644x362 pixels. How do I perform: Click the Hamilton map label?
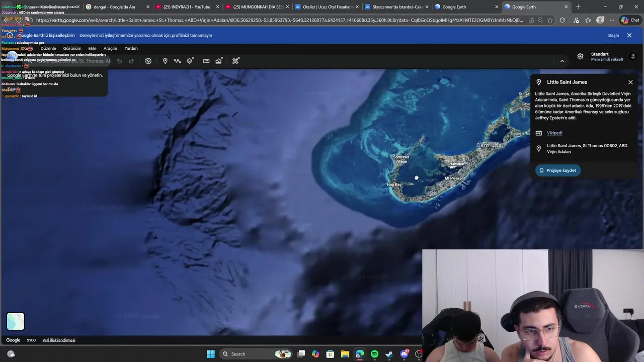click(x=457, y=164)
